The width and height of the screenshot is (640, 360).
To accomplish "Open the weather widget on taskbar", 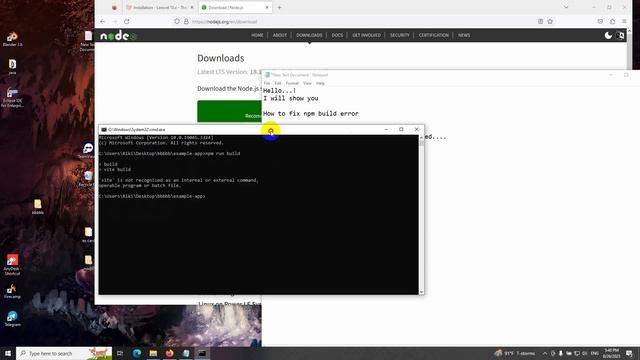I will pyautogui.click(x=514, y=353).
